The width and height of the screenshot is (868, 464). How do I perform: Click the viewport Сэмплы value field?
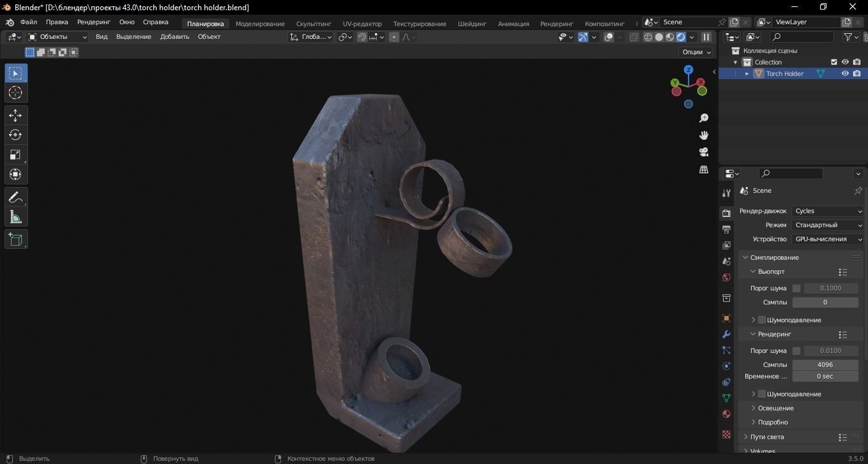click(825, 303)
